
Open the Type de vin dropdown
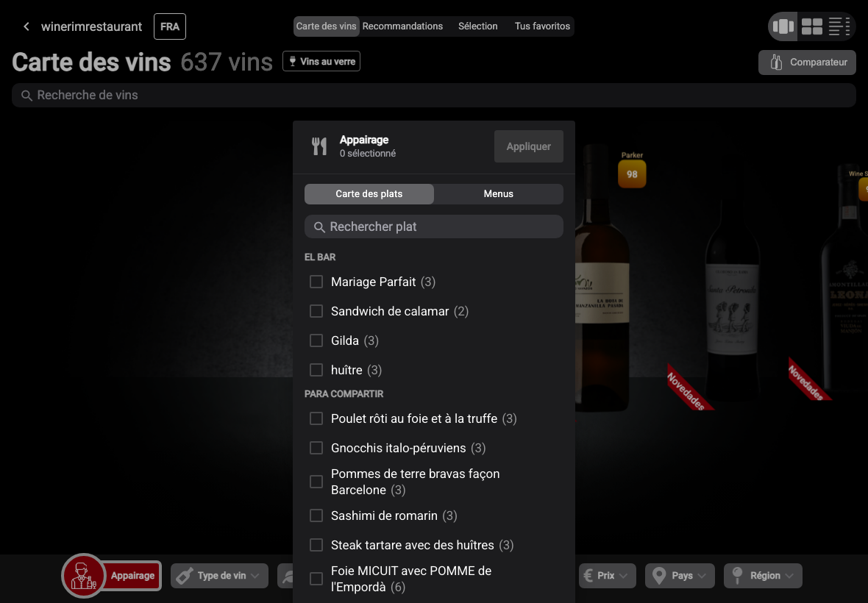click(x=219, y=576)
